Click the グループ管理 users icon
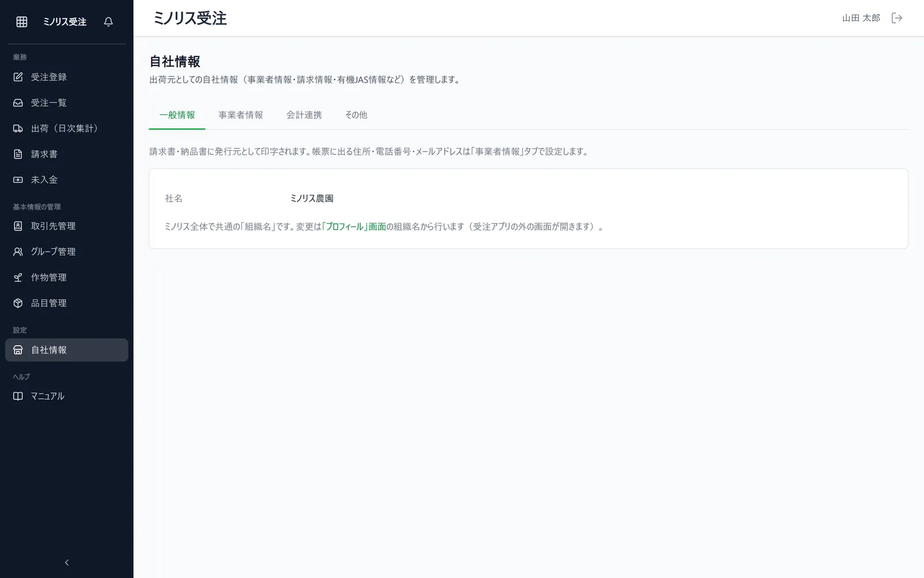Screen dimensions: 924x578 coord(18,251)
